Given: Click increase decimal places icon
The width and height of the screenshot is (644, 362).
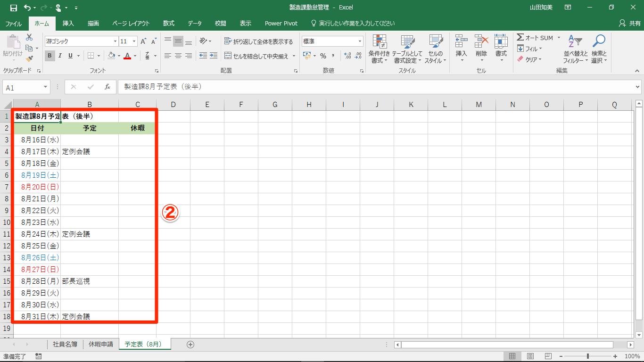Looking at the screenshot, I should (x=348, y=56).
